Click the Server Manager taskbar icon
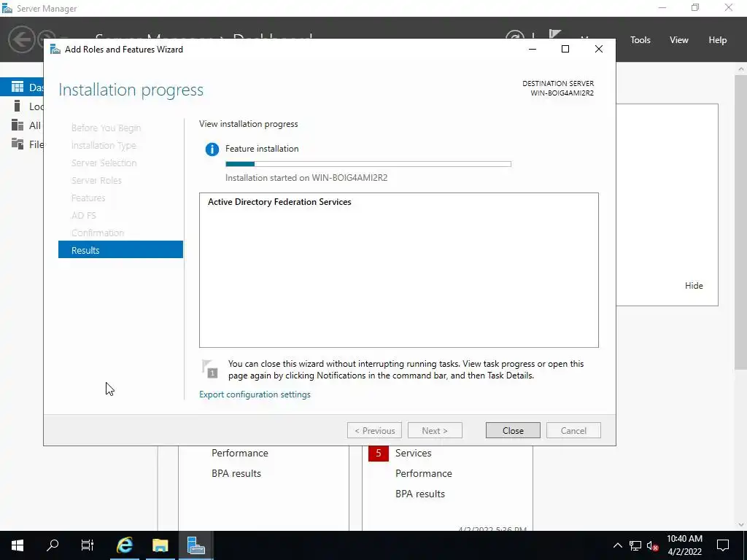This screenshot has width=747, height=560. click(196, 545)
